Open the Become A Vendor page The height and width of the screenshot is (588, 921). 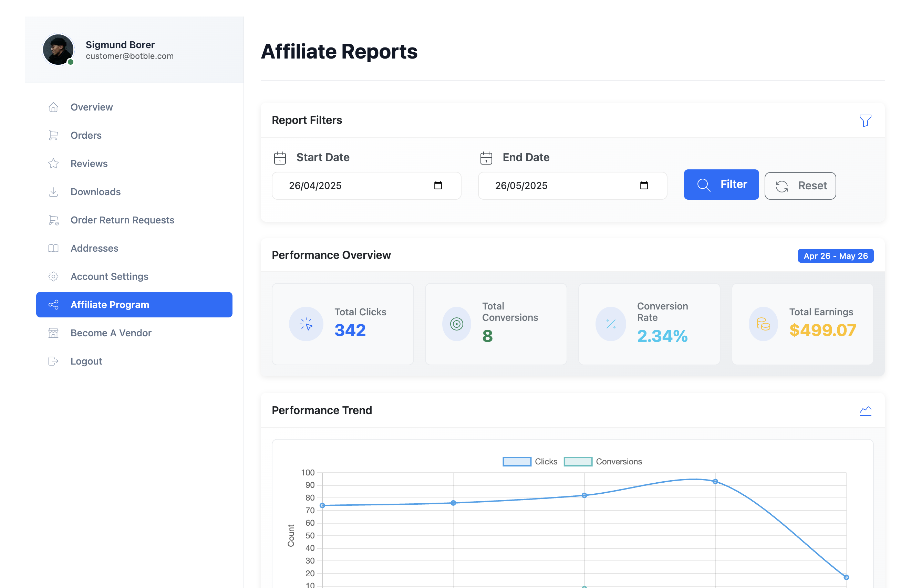(x=111, y=333)
